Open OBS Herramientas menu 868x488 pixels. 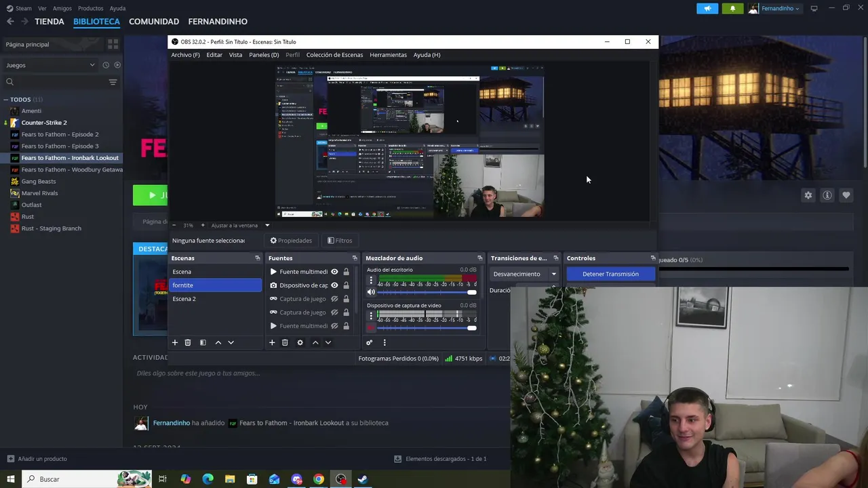point(388,55)
